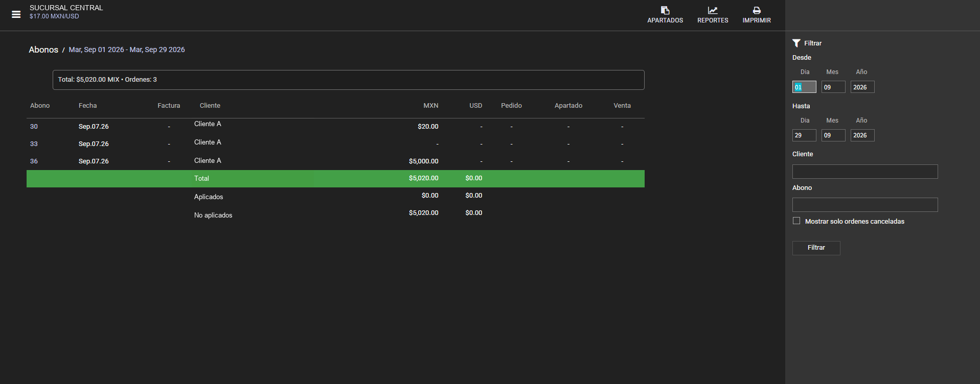Viewport: 980px width, 384px height.
Task: Click the Sucursal Central branch name
Action: 66,8
